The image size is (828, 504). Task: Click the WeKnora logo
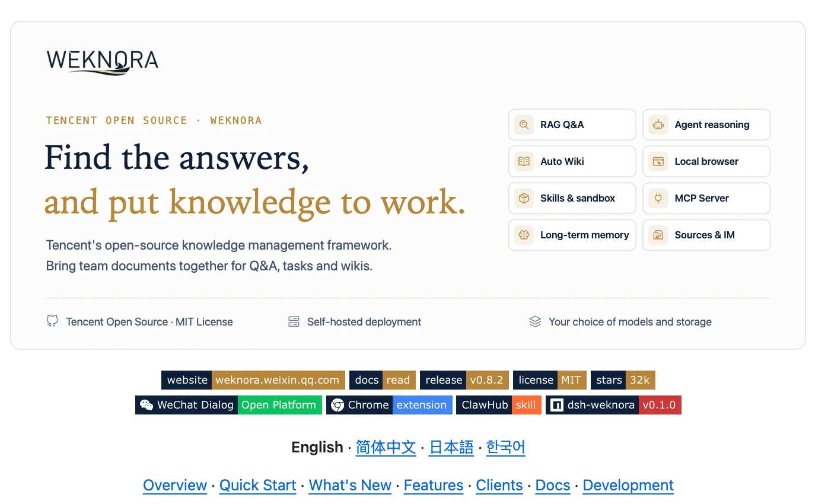(x=103, y=62)
